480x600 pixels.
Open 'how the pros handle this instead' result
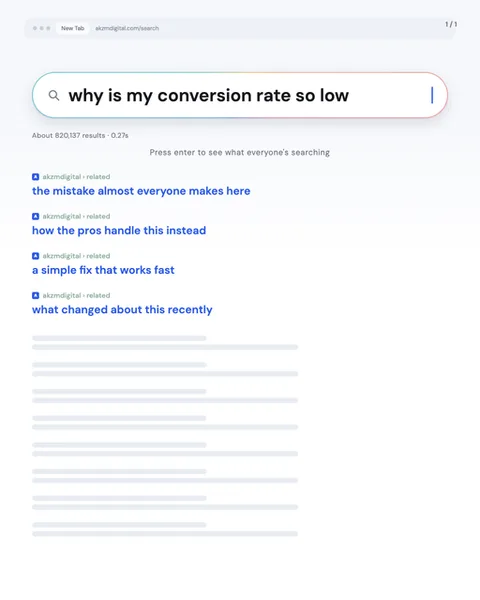click(x=119, y=230)
